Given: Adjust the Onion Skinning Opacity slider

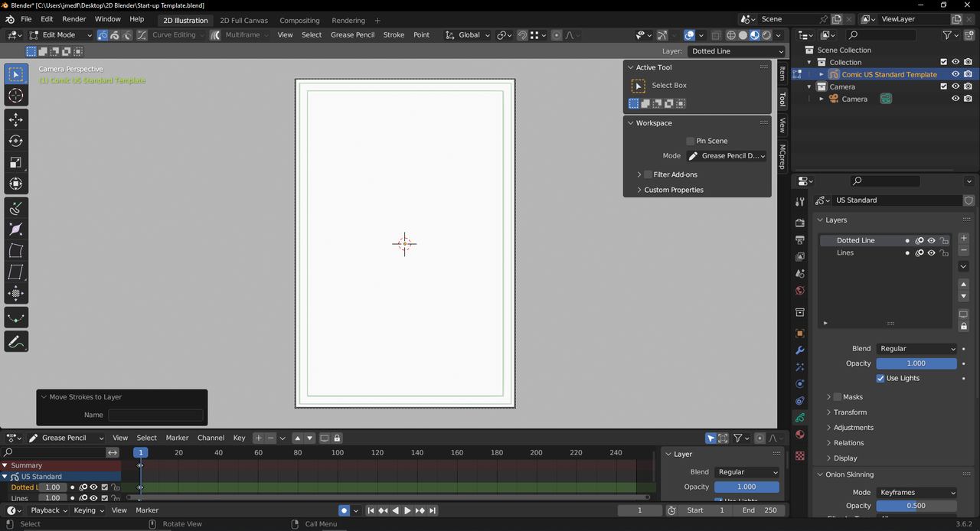Looking at the screenshot, I should point(916,506).
